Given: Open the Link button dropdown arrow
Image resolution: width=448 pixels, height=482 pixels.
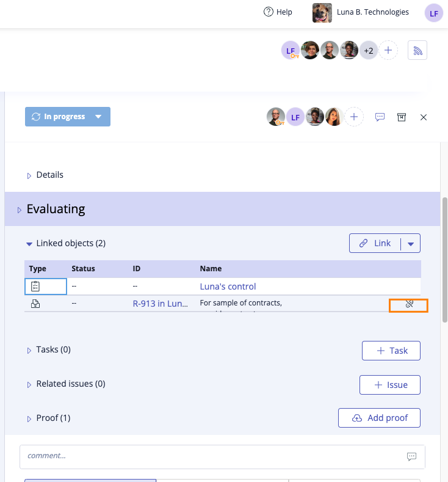Looking at the screenshot, I should (411, 243).
